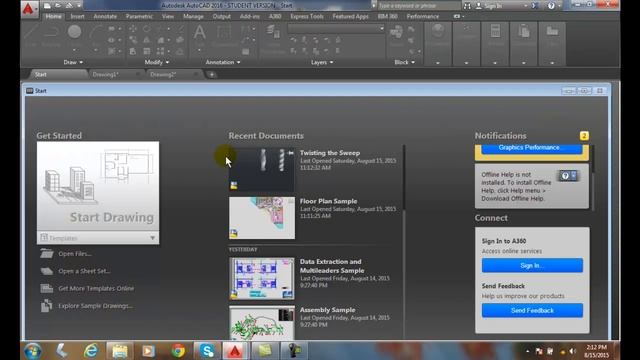640x360 pixels.
Task: Launch Google Chrome from the taskbar
Action: pos(178,351)
